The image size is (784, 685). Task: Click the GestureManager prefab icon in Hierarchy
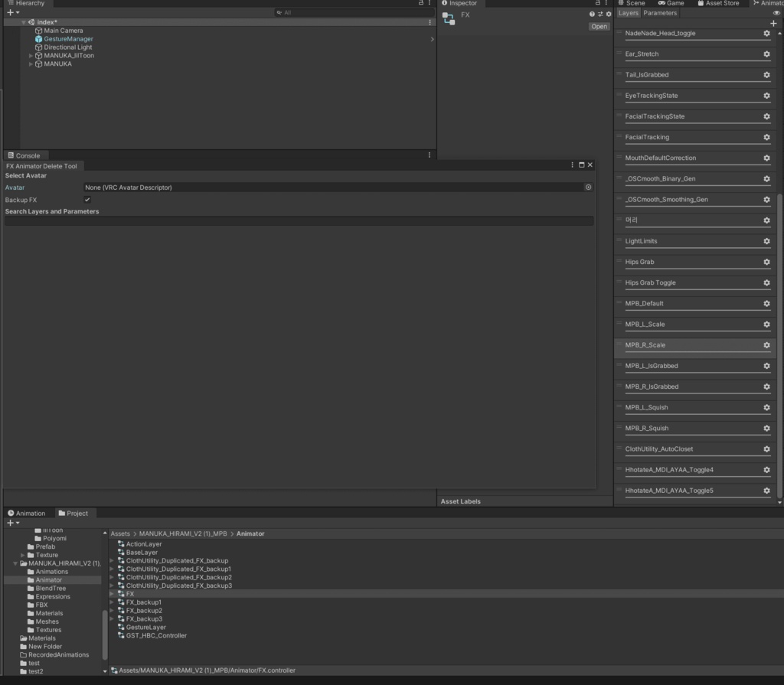coord(38,38)
